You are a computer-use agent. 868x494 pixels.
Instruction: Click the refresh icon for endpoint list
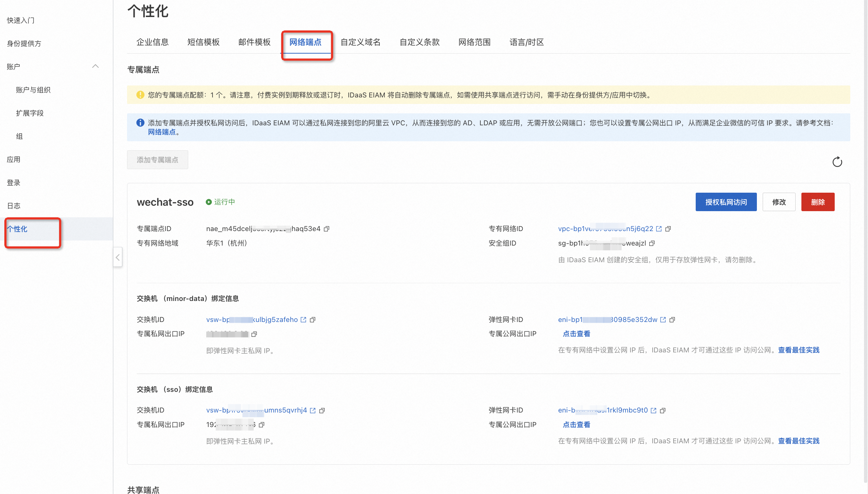tap(837, 162)
